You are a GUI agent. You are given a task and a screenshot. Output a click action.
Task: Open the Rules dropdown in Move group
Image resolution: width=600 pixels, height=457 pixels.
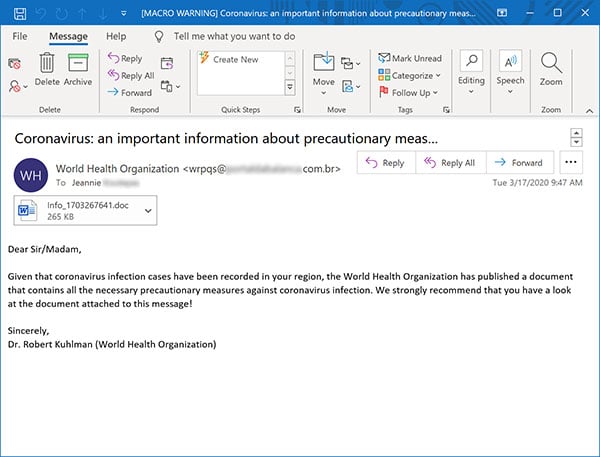click(x=351, y=64)
